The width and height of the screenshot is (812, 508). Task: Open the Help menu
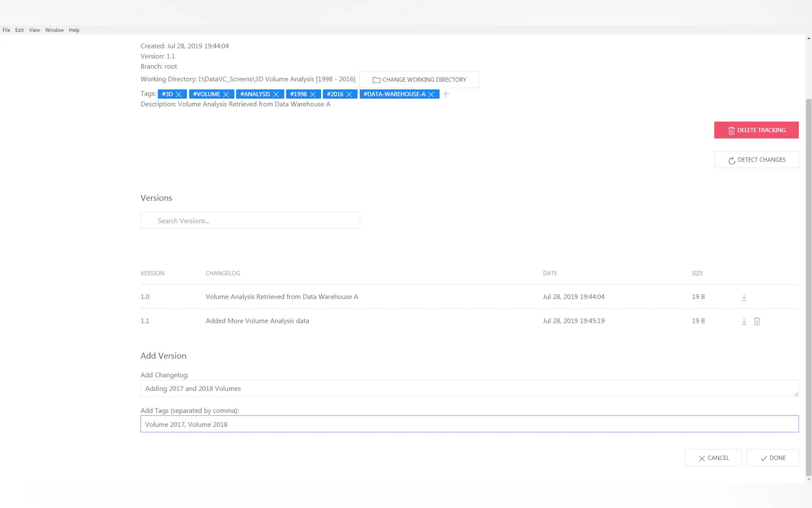click(x=74, y=30)
